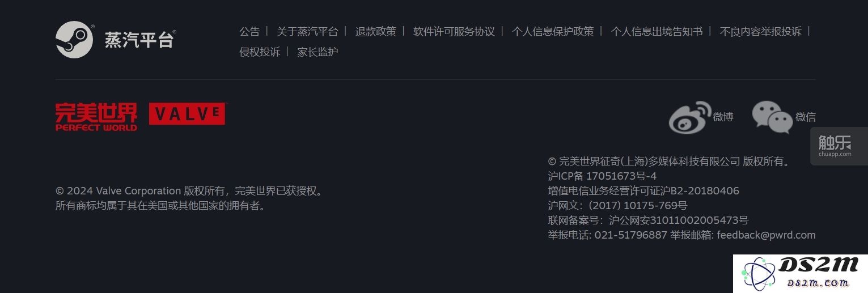Open the 家长监护 link
868x293 pixels.
317,52
